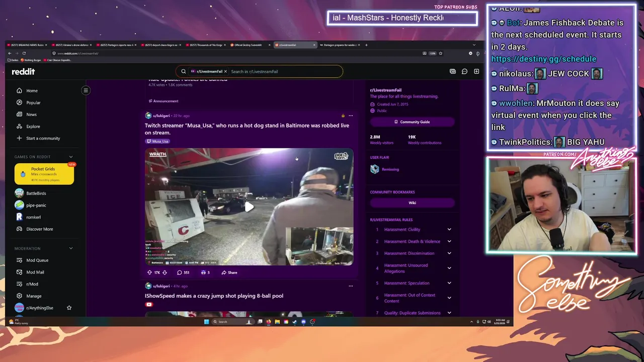
Task: Open the awards on the Musa_Usa post
Action: coord(205,273)
